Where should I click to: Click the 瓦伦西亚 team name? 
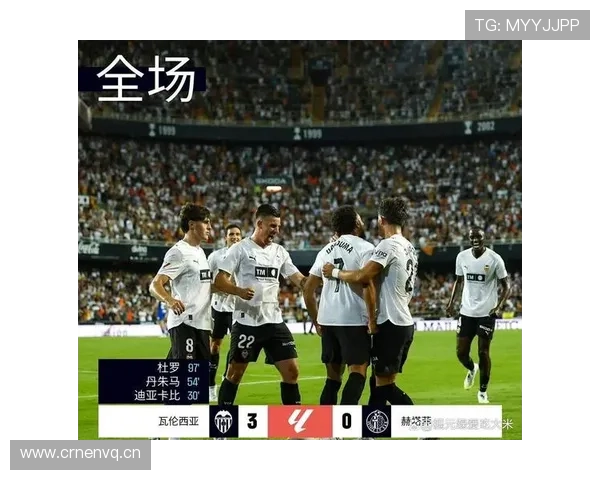pos(179,421)
